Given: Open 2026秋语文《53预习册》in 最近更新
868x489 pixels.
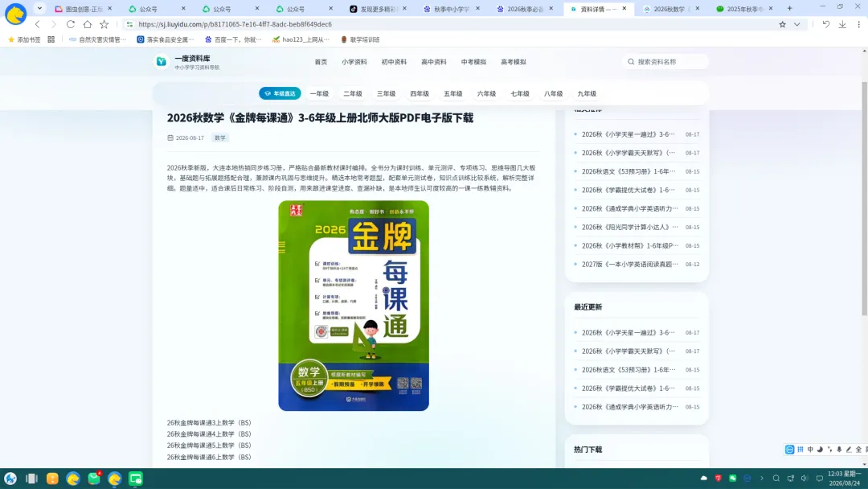Looking at the screenshot, I should [628, 369].
